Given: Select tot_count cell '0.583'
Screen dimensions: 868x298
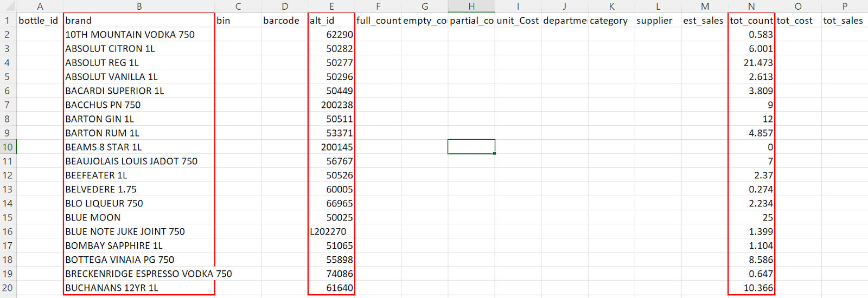Looking at the screenshot, I should point(751,34).
